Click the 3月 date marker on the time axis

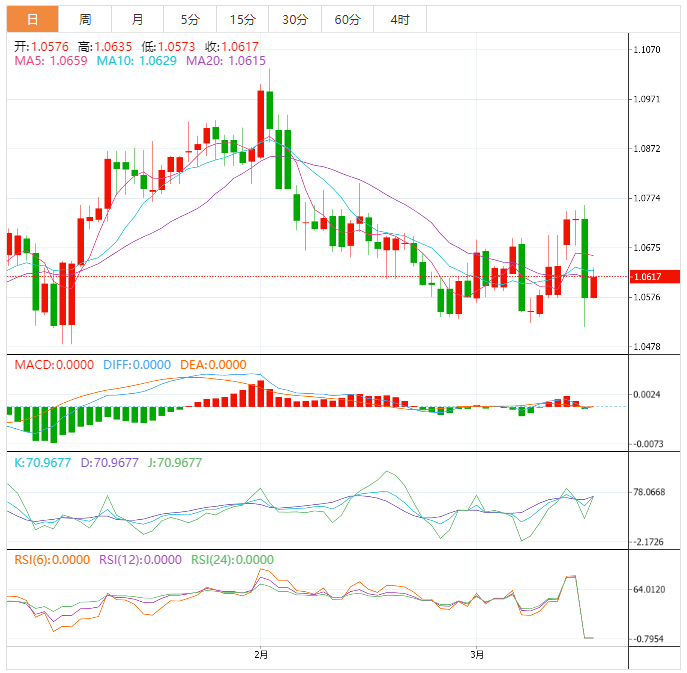pyautogui.click(x=478, y=655)
